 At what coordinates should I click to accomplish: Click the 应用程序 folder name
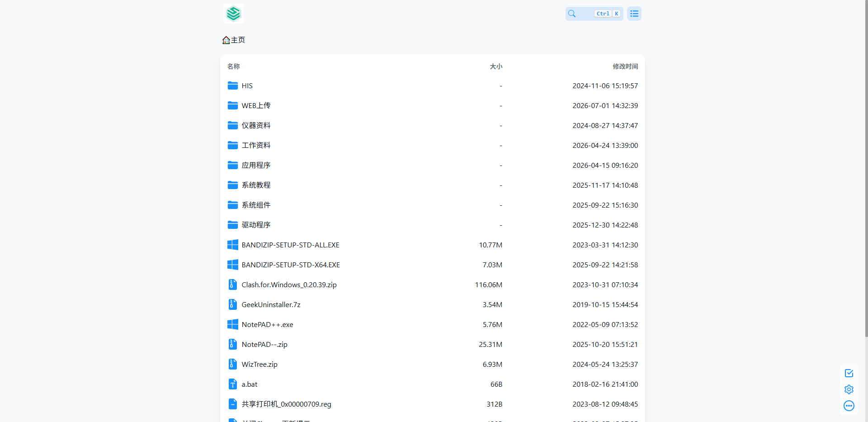[x=256, y=165]
